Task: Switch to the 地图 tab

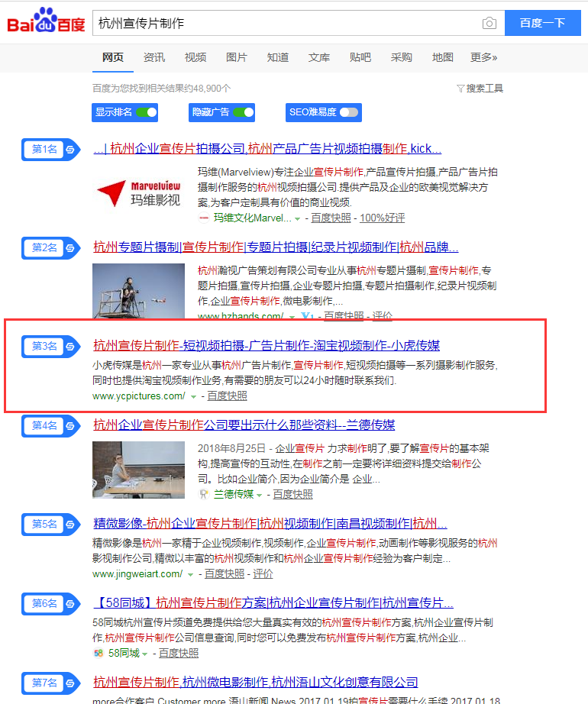Action: tap(443, 57)
